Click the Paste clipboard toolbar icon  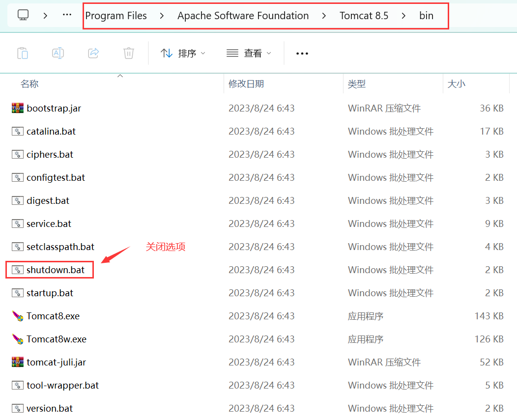coord(23,53)
